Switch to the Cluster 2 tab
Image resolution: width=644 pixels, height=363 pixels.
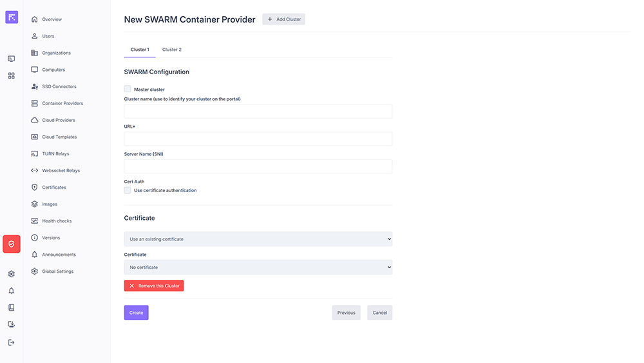171,50
